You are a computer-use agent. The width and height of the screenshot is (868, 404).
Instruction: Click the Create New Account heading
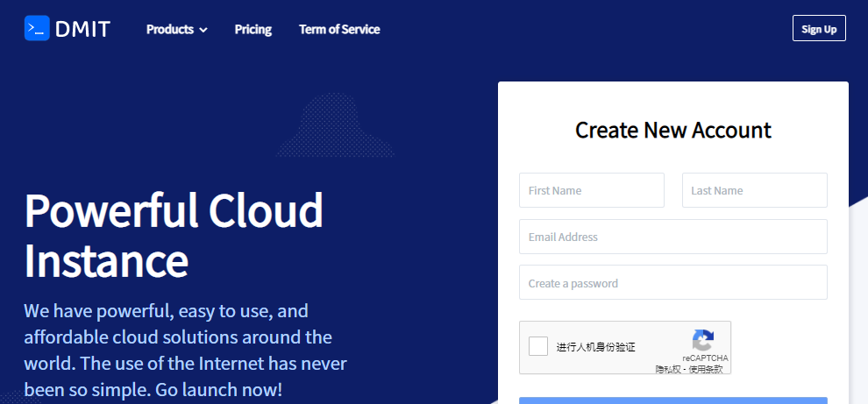point(672,131)
